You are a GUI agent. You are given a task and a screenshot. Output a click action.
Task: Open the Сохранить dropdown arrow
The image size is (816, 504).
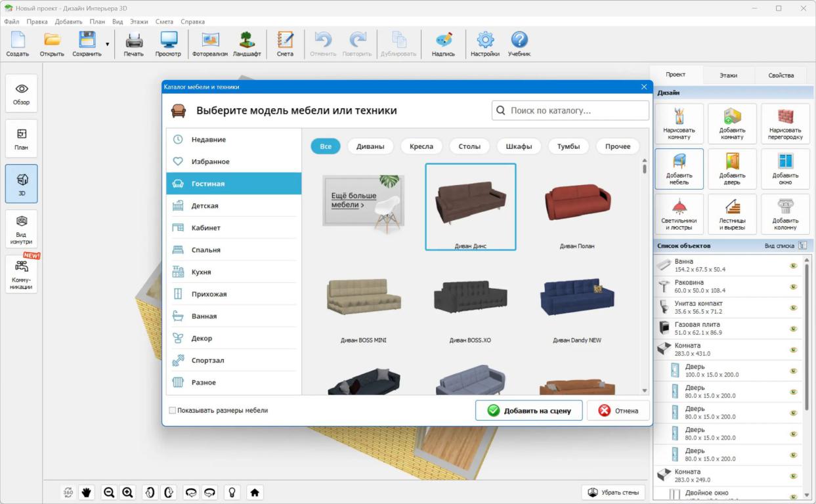click(108, 45)
